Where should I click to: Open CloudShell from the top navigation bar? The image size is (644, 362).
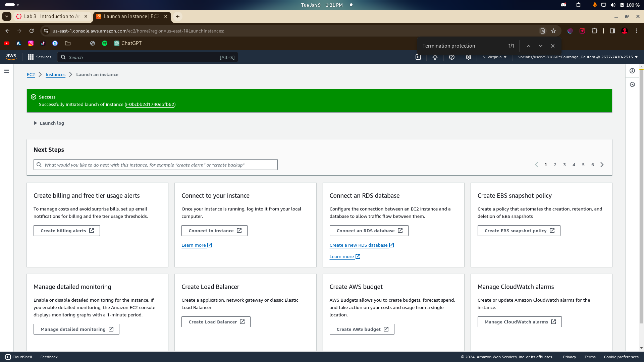click(418, 57)
